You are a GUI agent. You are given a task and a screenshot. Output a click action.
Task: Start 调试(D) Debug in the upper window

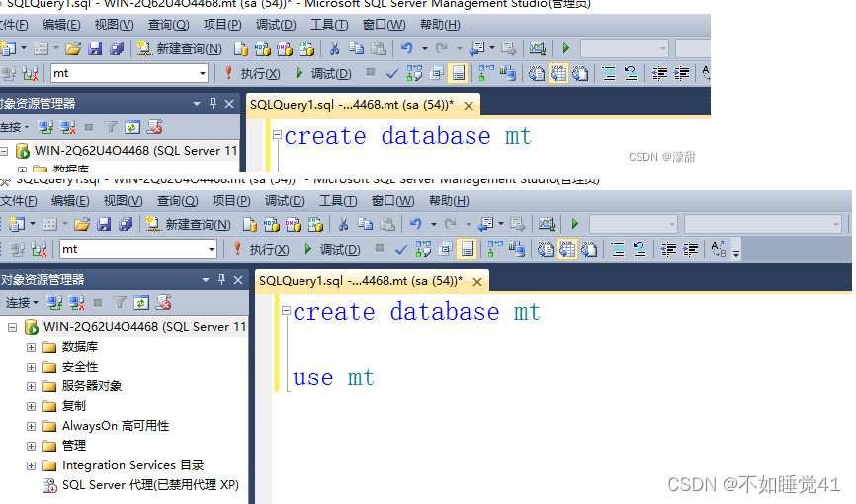324,74
